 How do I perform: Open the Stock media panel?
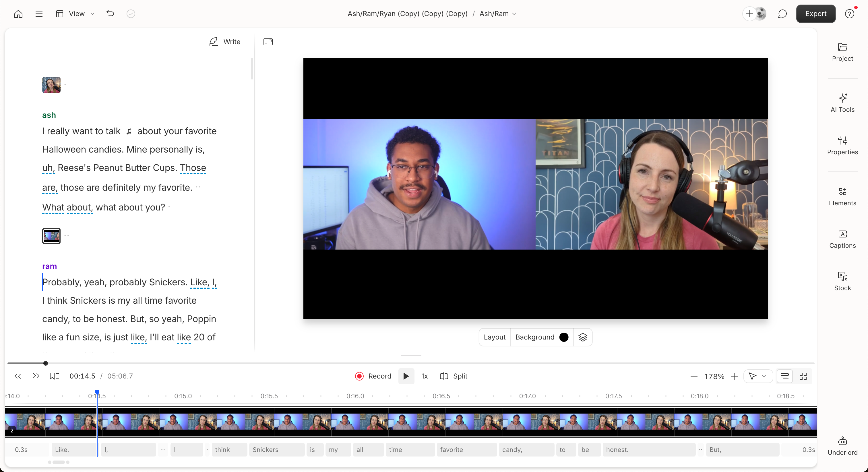point(842,282)
